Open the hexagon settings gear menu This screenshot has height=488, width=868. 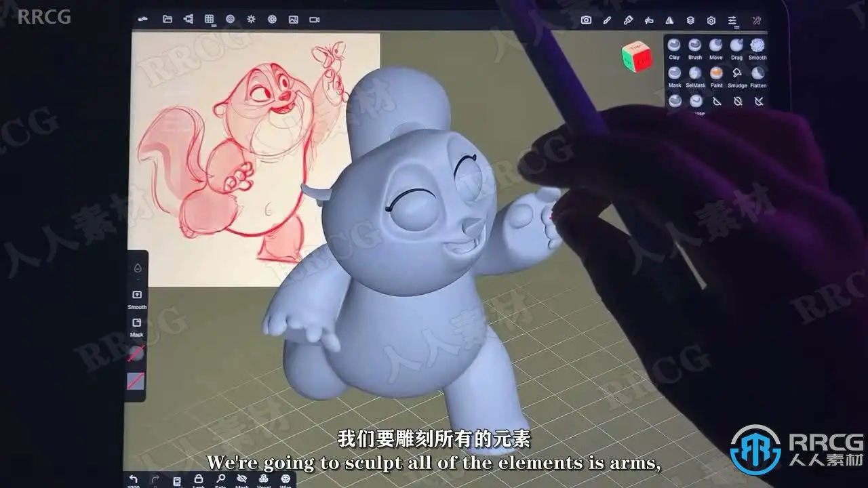coord(711,20)
